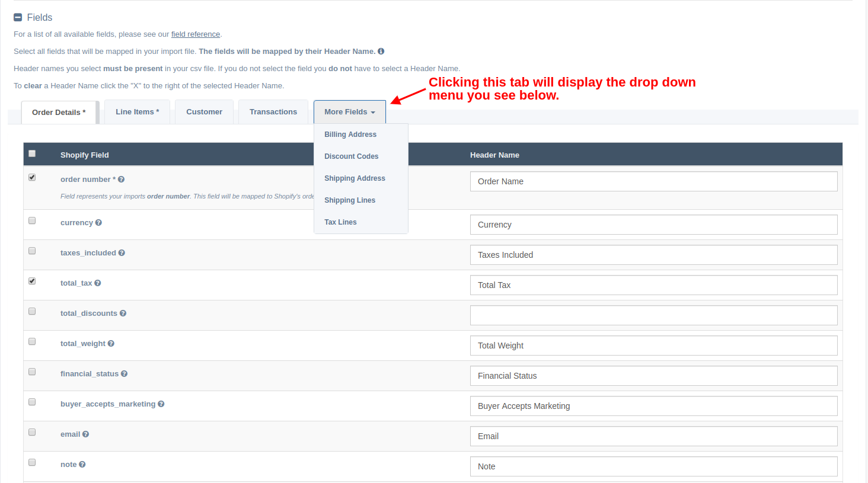Switch to the Line Items tab
Image resolution: width=868 pixels, height=483 pixels.
point(137,111)
